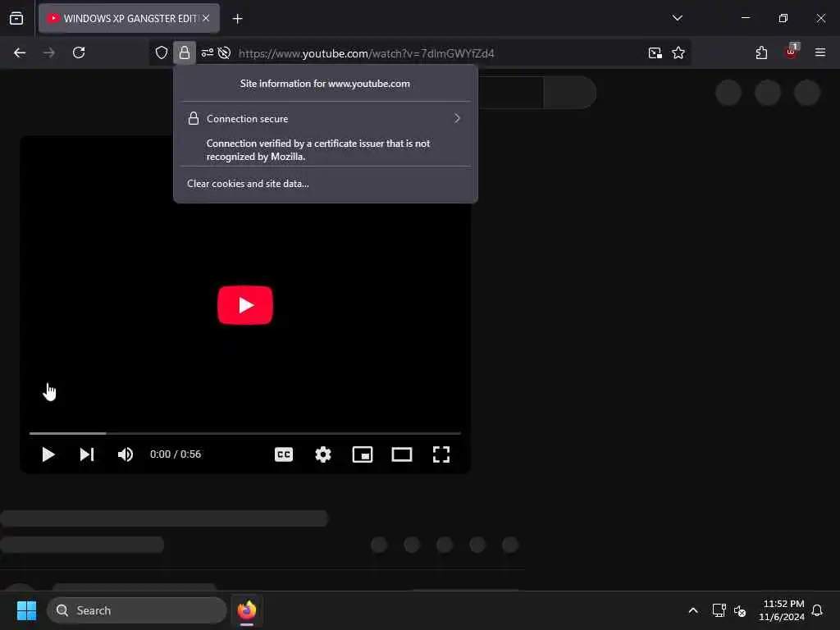Viewport: 840px width, 630px height.
Task: Open the notifications bell icon
Action: tap(817, 610)
